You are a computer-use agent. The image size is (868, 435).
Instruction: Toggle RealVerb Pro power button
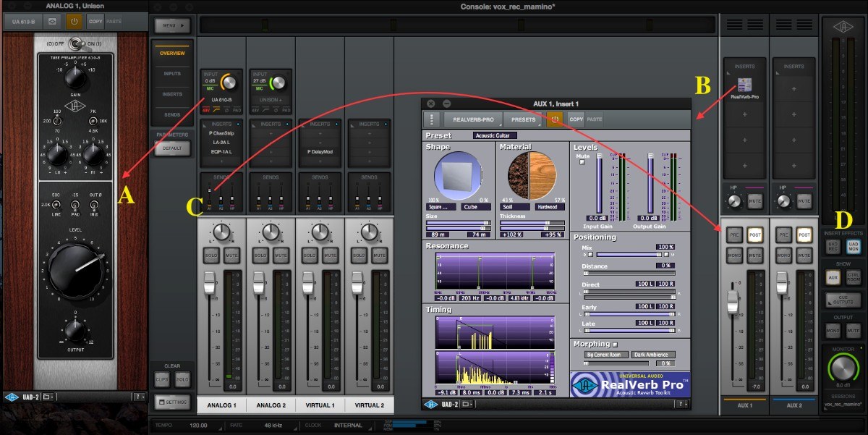pyautogui.click(x=556, y=119)
